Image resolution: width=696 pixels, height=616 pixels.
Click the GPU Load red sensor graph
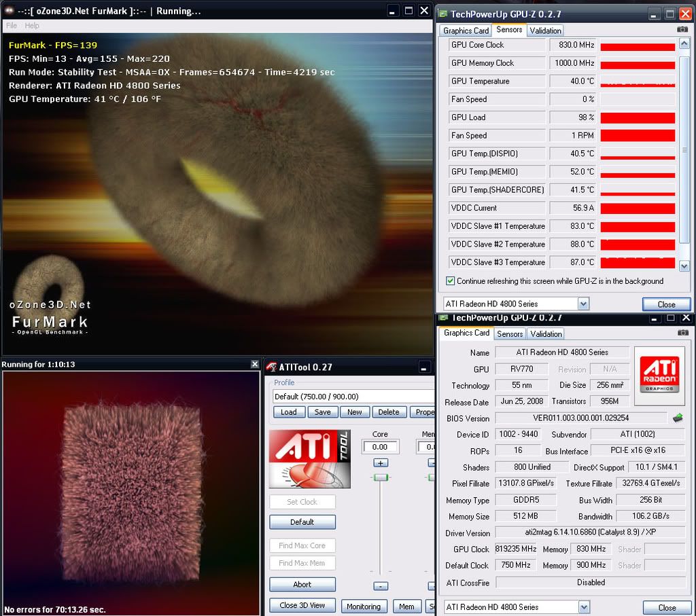[x=638, y=117]
